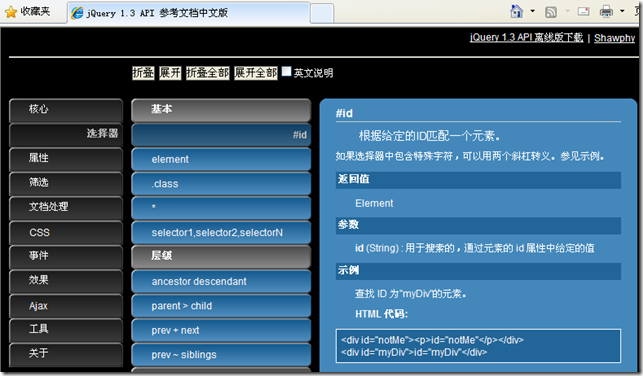Select the element selector entry
The height and width of the screenshot is (376, 643).
pyautogui.click(x=221, y=159)
